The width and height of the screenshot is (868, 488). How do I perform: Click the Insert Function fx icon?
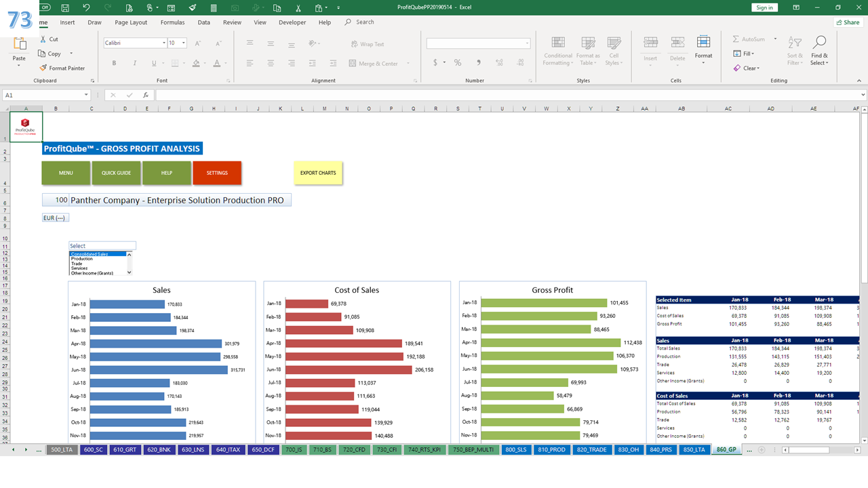pos(145,95)
